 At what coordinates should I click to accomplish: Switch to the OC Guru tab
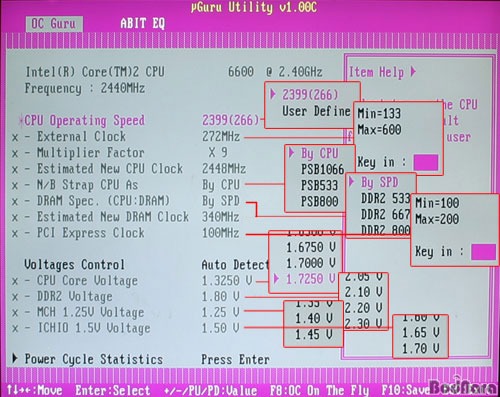point(54,24)
